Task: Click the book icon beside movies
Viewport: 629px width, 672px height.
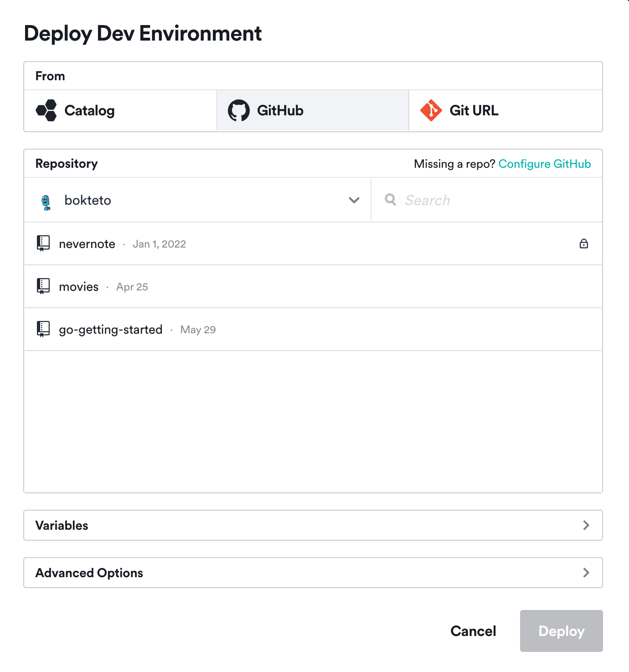Action: tap(43, 286)
